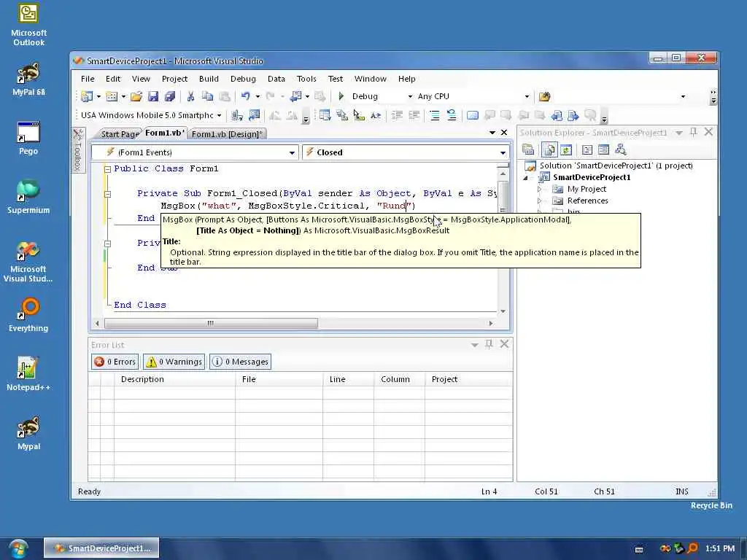
Task: Open the File menu
Action: coord(88,79)
